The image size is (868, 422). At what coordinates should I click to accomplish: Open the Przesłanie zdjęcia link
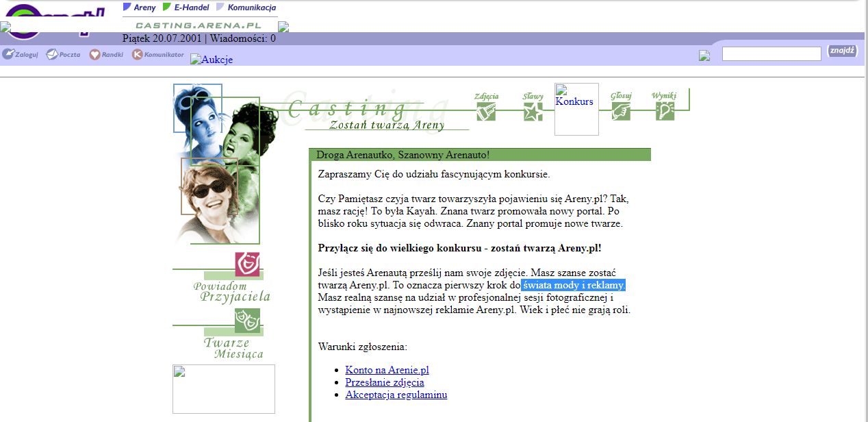coord(385,382)
